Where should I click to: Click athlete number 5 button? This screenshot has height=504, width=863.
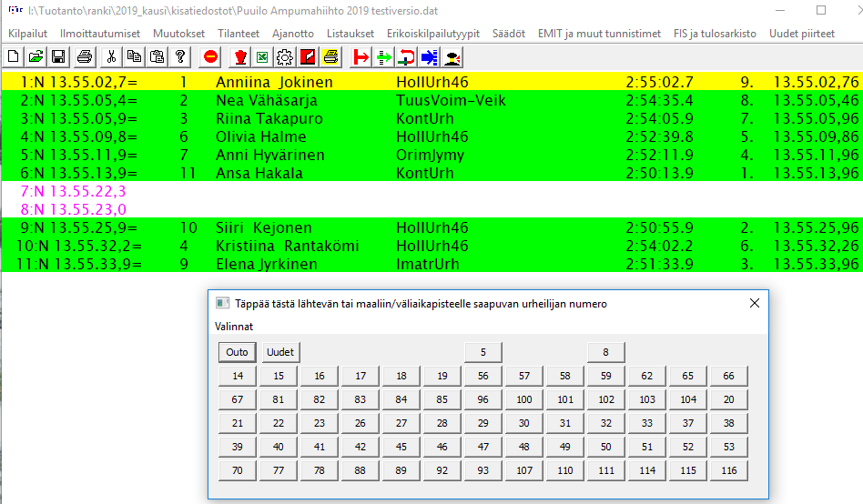pyautogui.click(x=483, y=352)
